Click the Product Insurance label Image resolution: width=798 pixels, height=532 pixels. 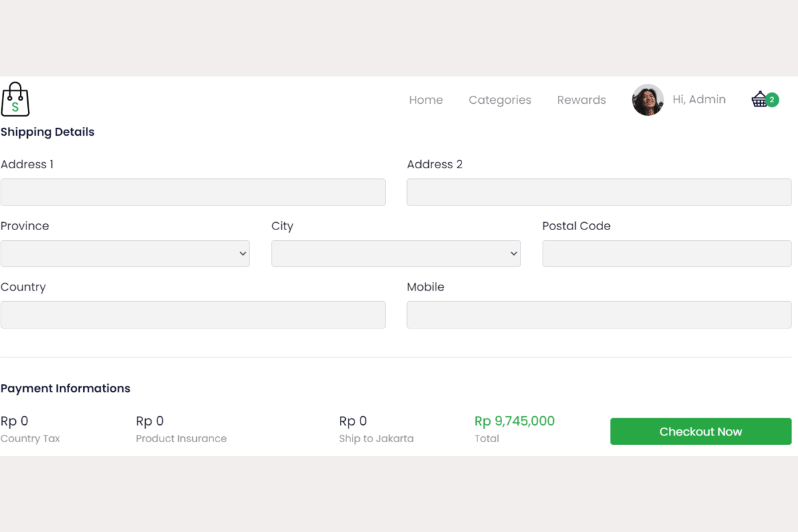point(181,439)
